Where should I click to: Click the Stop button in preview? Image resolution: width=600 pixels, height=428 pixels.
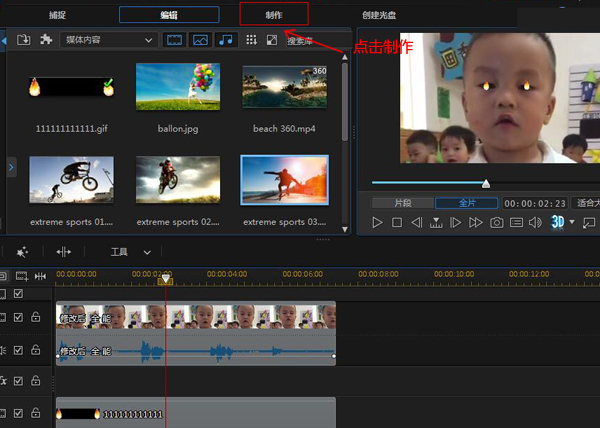[x=397, y=223]
